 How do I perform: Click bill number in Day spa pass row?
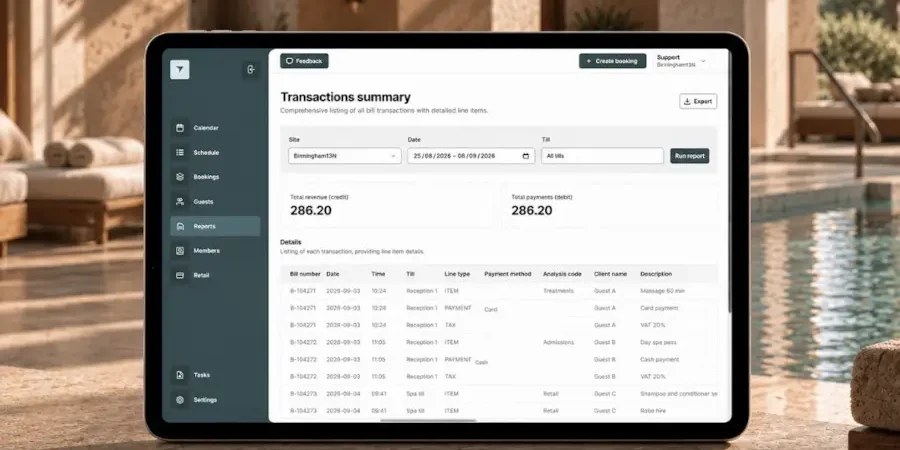pyautogui.click(x=303, y=343)
